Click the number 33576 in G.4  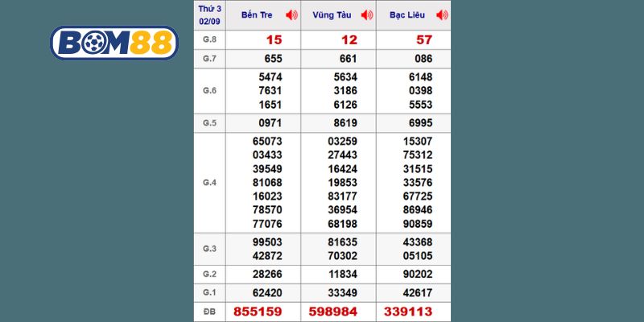pyautogui.click(x=418, y=183)
